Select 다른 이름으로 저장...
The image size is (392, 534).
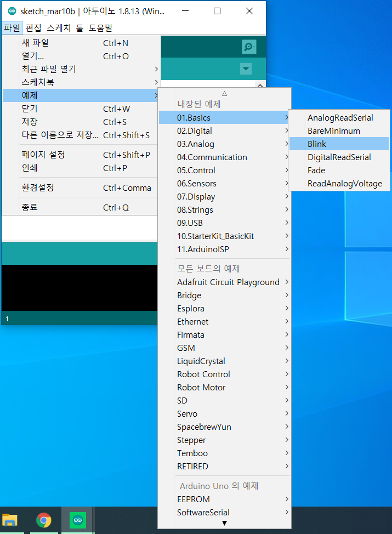[x=81, y=135]
